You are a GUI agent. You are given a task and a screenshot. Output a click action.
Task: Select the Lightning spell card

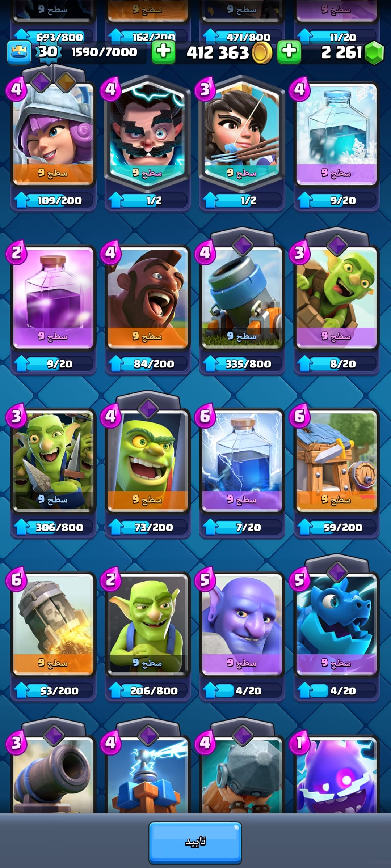[242, 461]
